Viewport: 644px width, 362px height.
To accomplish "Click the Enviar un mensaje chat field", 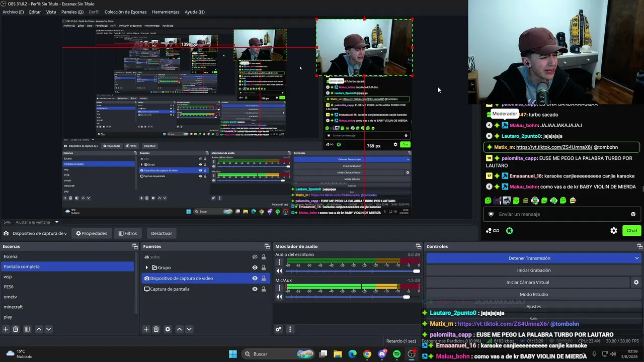I will [562, 214].
